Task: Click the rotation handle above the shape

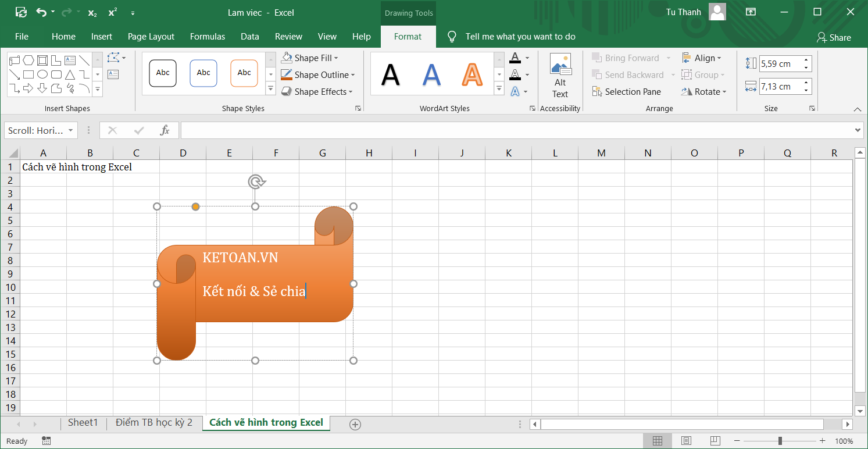Action: click(256, 181)
